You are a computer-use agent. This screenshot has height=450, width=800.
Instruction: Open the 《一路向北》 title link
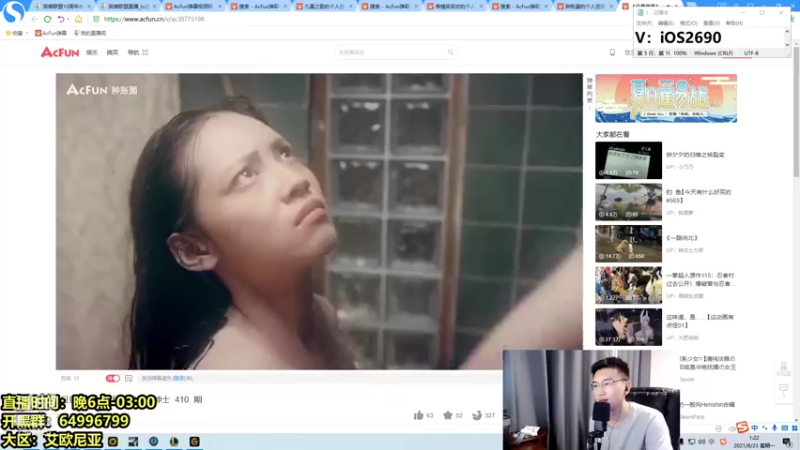click(x=682, y=238)
